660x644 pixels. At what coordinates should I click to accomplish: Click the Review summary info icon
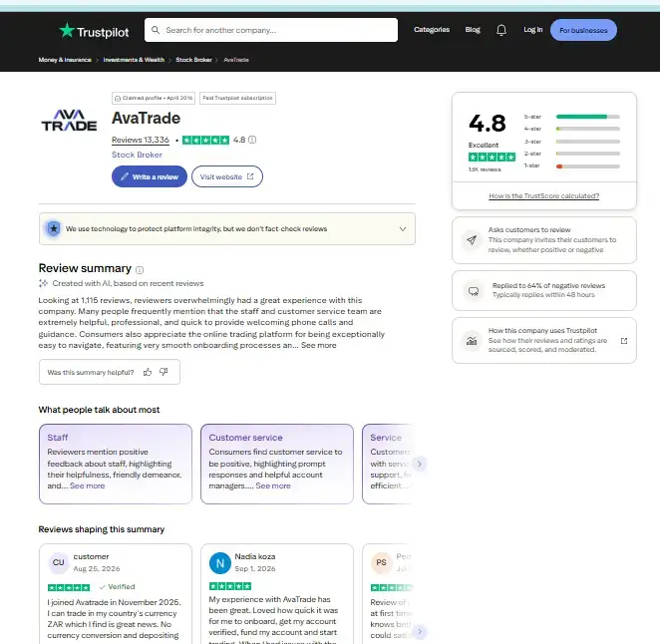(x=140, y=269)
